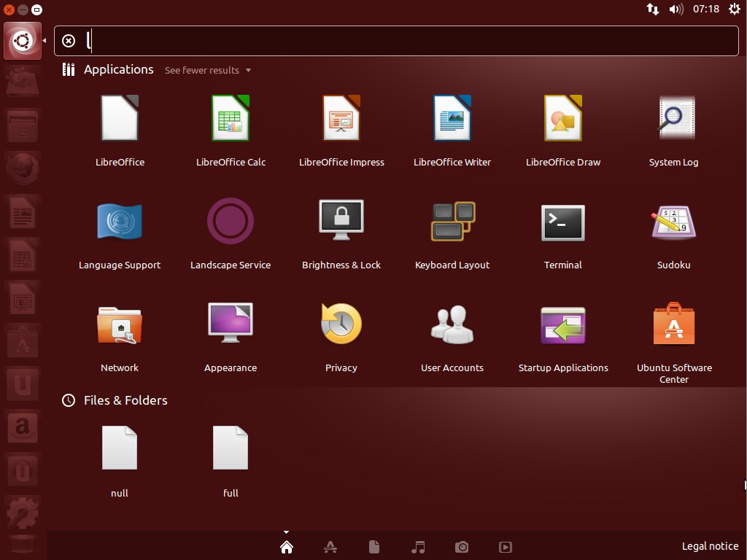Screen dimensions: 747x560
Task: Open the system gear session menu
Action: 734,9
